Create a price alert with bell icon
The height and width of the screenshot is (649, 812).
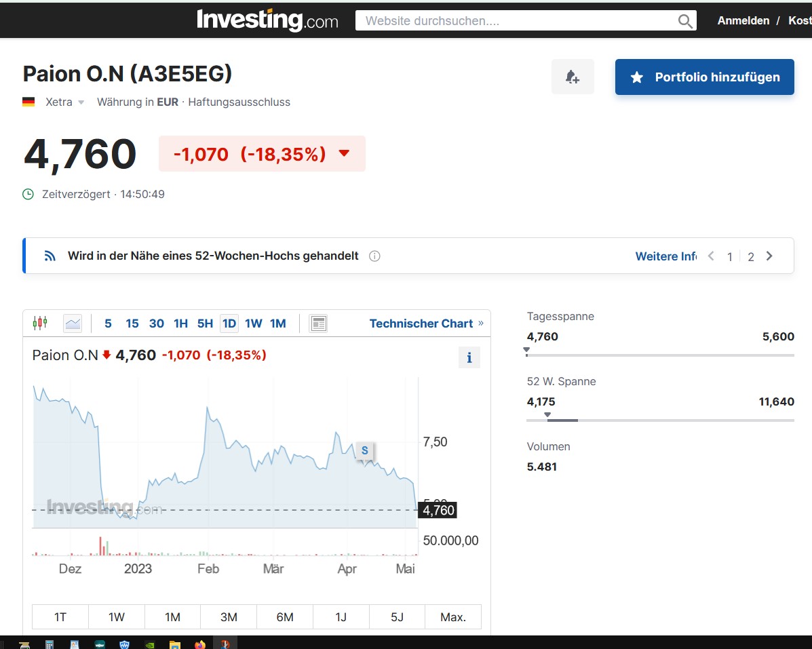point(573,77)
